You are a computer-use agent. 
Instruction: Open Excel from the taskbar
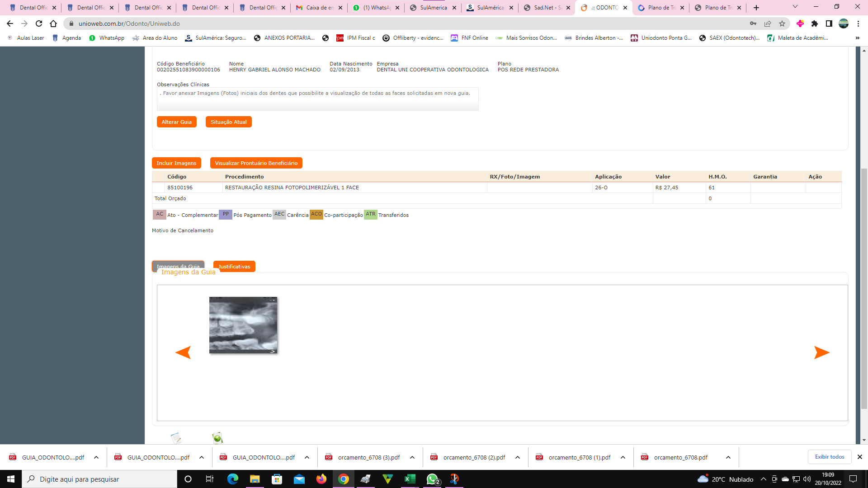pos(410,479)
